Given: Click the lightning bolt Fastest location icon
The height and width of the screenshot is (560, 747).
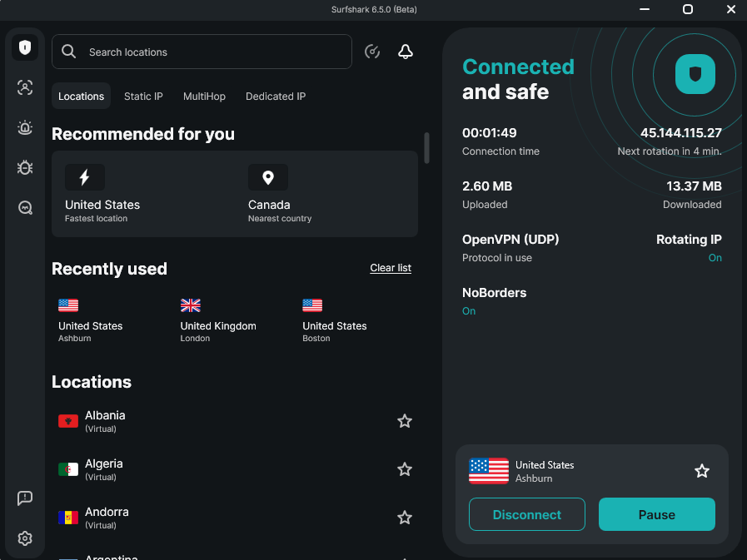Looking at the screenshot, I should tap(85, 177).
